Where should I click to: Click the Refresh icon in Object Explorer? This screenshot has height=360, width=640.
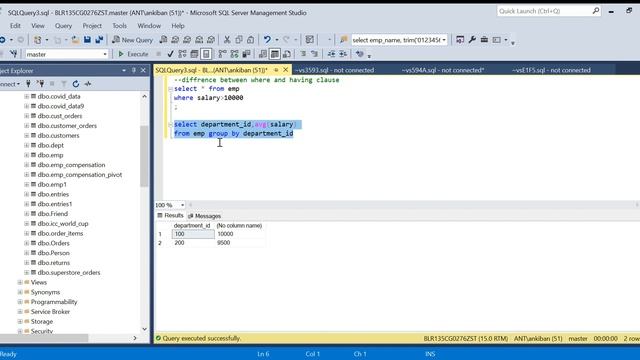point(76,84)
